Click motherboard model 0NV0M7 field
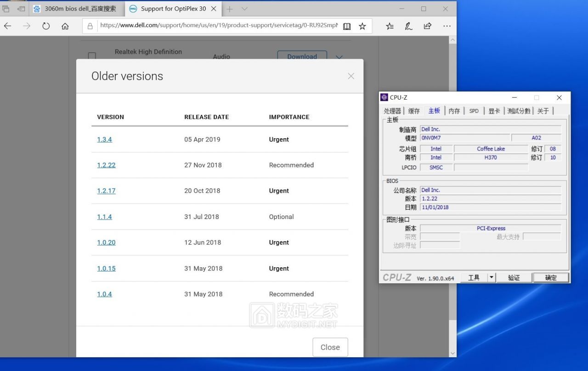Viewport: 588px width, 371px height. [465, 138]
